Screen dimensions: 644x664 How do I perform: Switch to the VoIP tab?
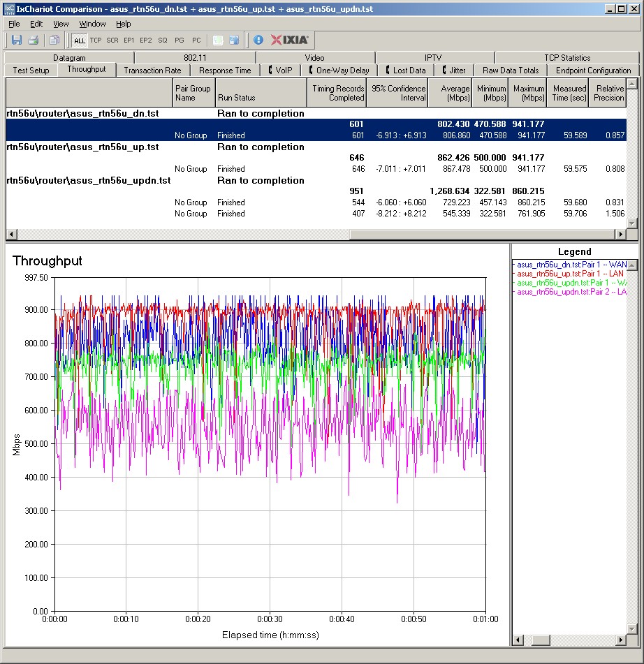click(x=280, y=71)
